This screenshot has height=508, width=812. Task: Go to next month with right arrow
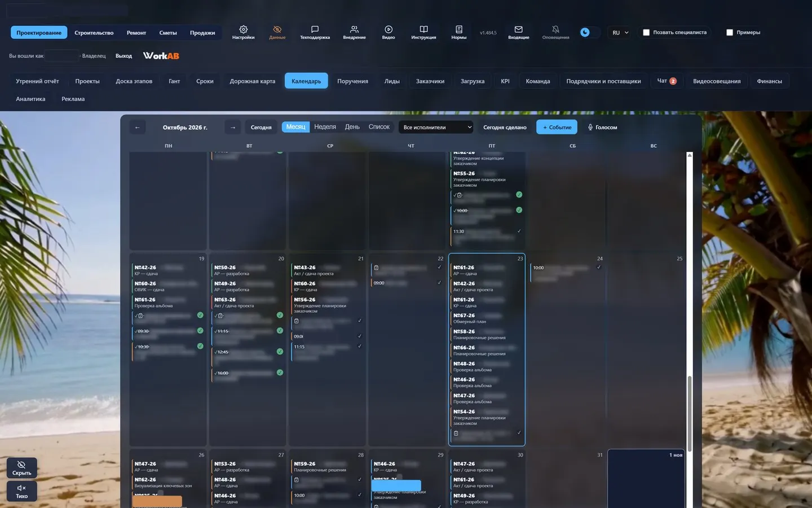[233, 128]
